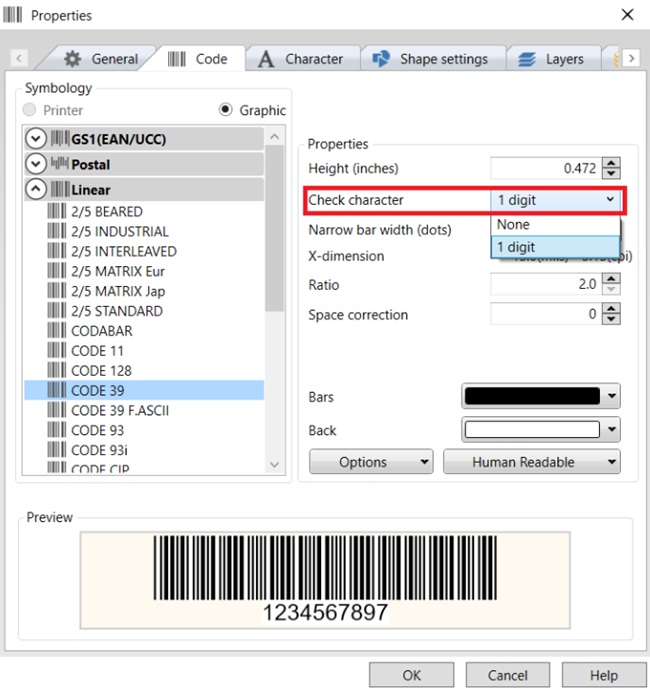Click the barcode icon on Code tab

tap(177, 59)
